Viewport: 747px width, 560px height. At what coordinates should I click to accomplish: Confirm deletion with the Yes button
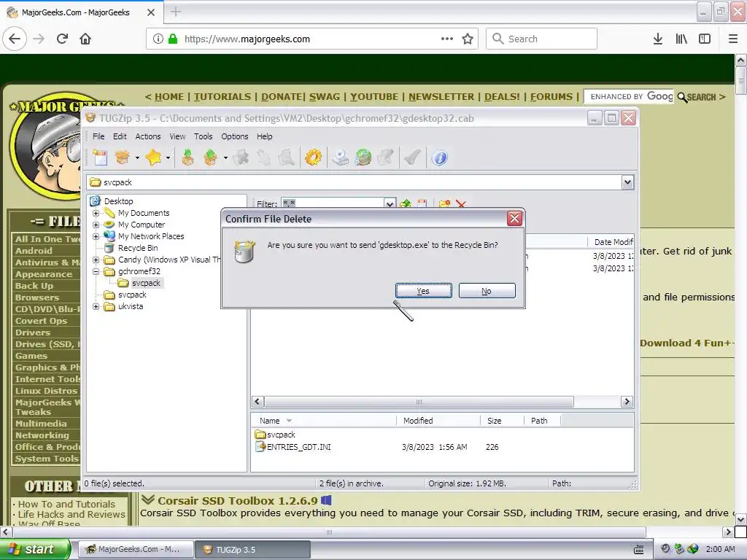point(424,290)
